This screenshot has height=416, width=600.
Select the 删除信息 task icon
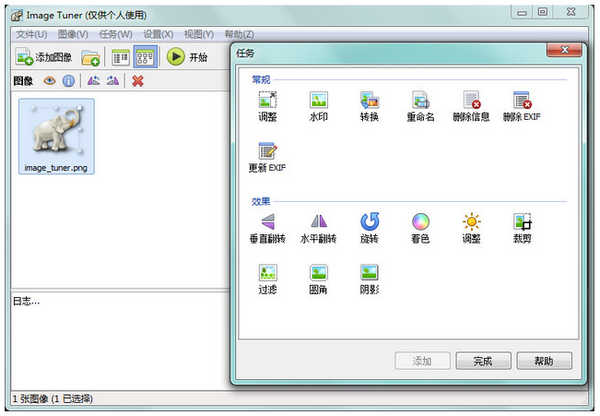[x=471, y=106]
